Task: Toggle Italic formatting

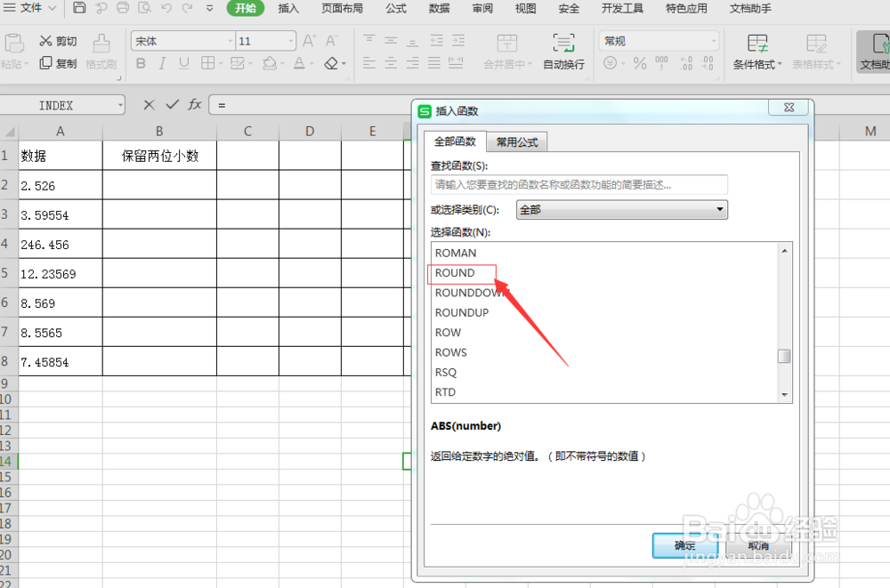Action: (x=162, y=63)
